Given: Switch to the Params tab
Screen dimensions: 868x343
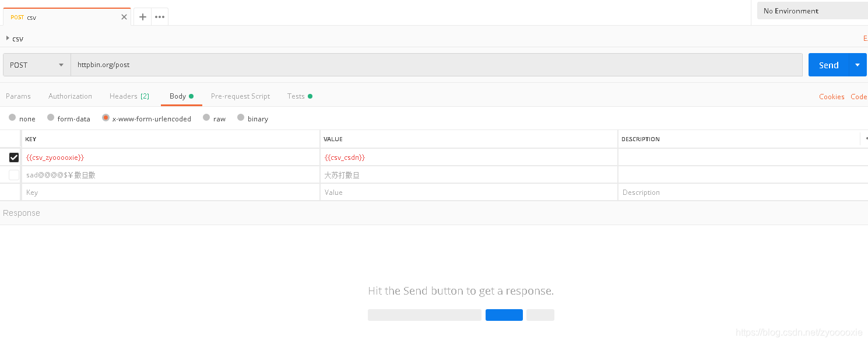Looking at the screenshot, I should click(x=19, y=96).
